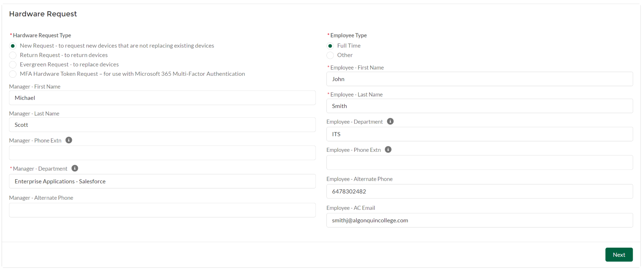Click info icon beside Employee - Phone Extn
Image resolution: width=644 pixels, height=271 pixels.
click(388, 149)
